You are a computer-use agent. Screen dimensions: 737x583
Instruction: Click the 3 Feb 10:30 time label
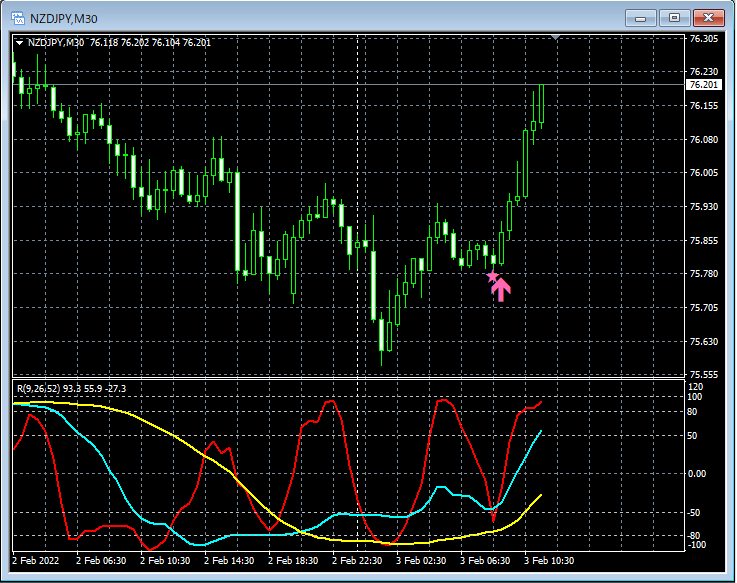[x=549, y=560]
